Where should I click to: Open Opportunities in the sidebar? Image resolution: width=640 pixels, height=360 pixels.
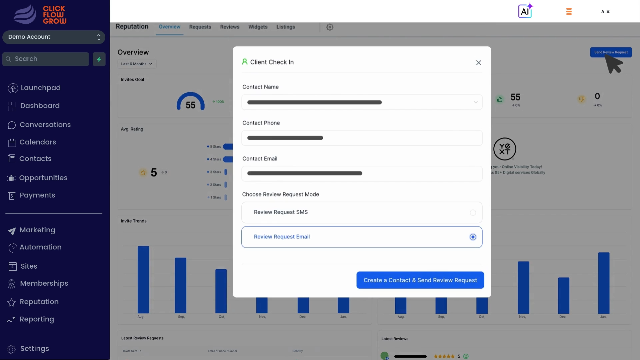[38, 178]
